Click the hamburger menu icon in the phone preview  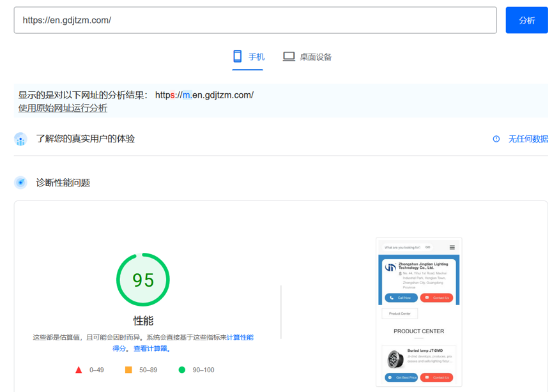click(452, 247)
